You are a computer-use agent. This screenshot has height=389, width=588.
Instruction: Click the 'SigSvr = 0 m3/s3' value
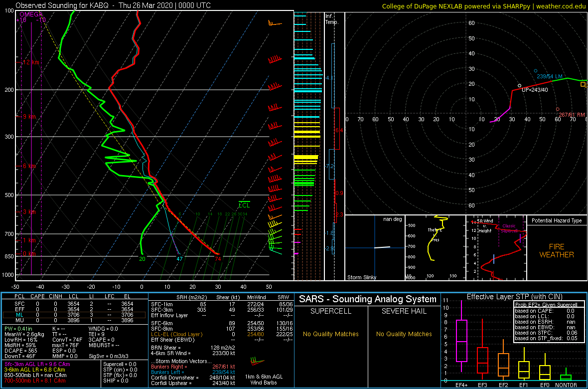109,356
